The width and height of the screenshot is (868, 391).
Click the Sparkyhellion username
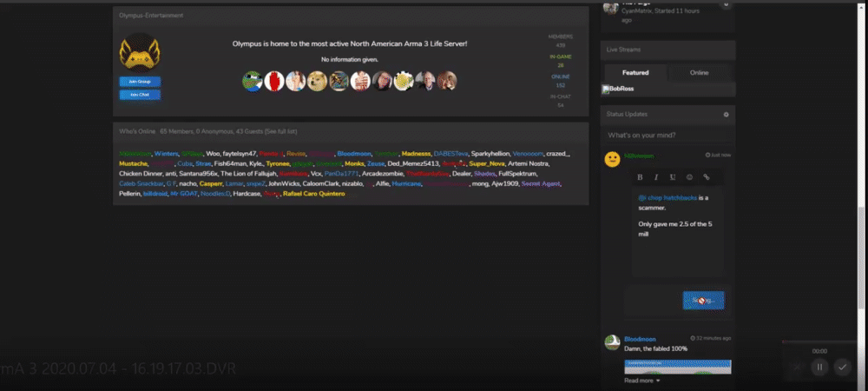(x=490, y=154)
